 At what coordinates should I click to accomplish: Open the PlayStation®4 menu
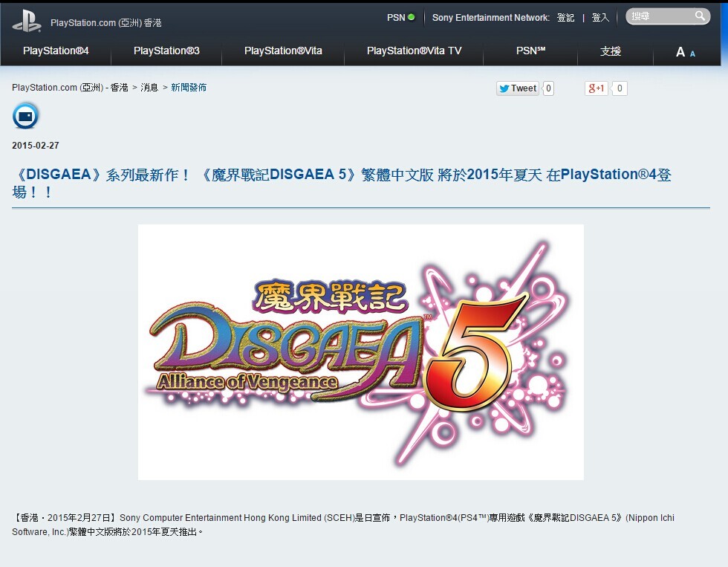coord(56,51)
